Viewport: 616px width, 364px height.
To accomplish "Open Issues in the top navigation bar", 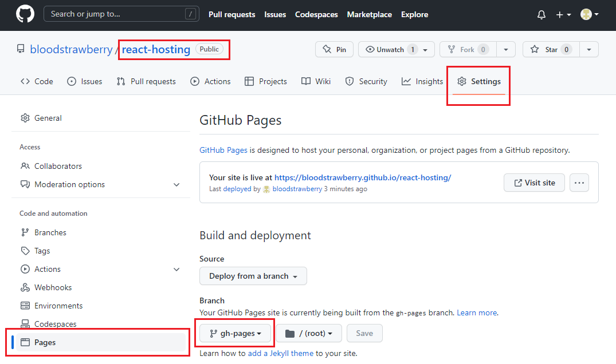I will (x=275, y=14).
